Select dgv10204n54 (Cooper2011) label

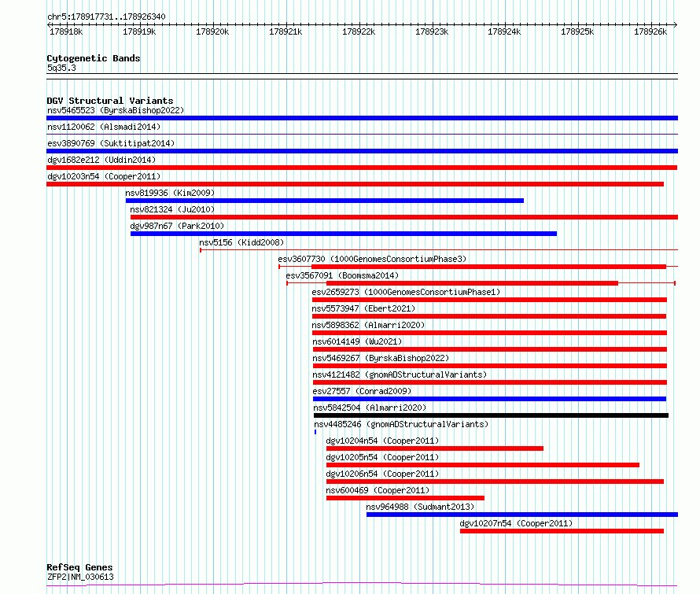pyautogui.click(x=382, y=441)
